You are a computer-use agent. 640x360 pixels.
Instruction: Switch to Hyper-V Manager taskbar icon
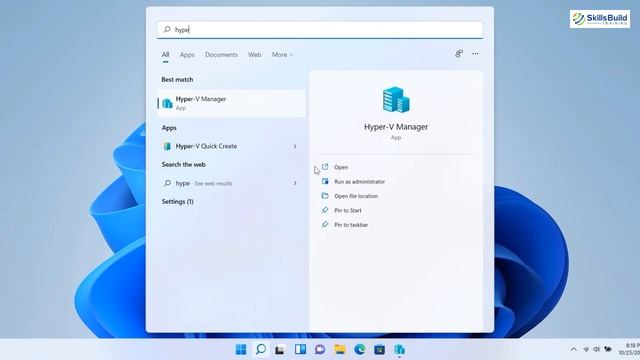pyautogui.click(x=399, y=349)
